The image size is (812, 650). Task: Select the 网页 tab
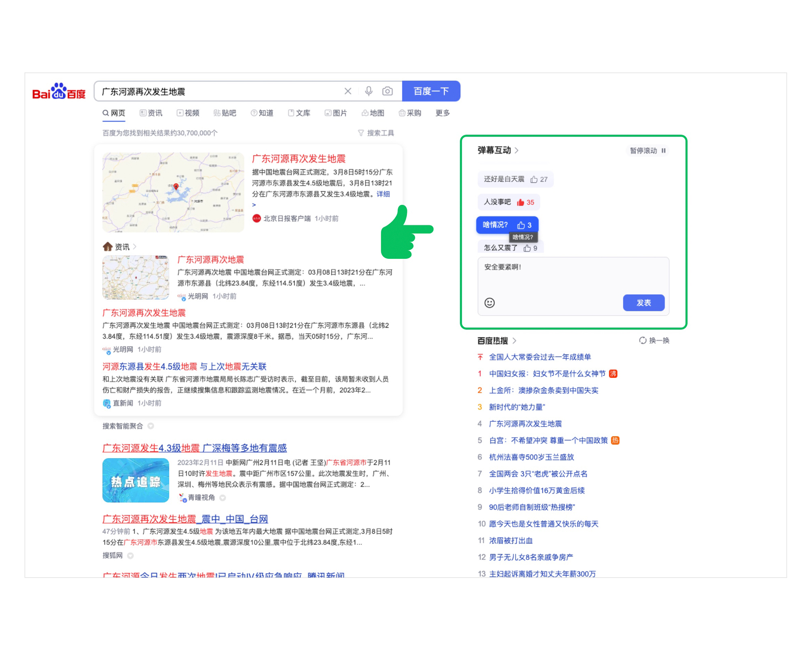tap(114, 113)
